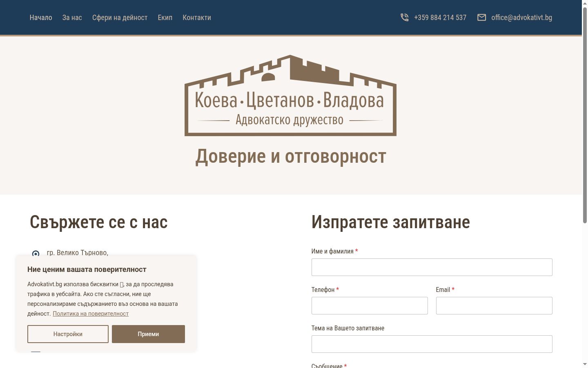Viewport: 588px width, 368px height.
Task: Click the гр. Велико Търново address text
Action: pyautogui.click(x=78, y=253)
